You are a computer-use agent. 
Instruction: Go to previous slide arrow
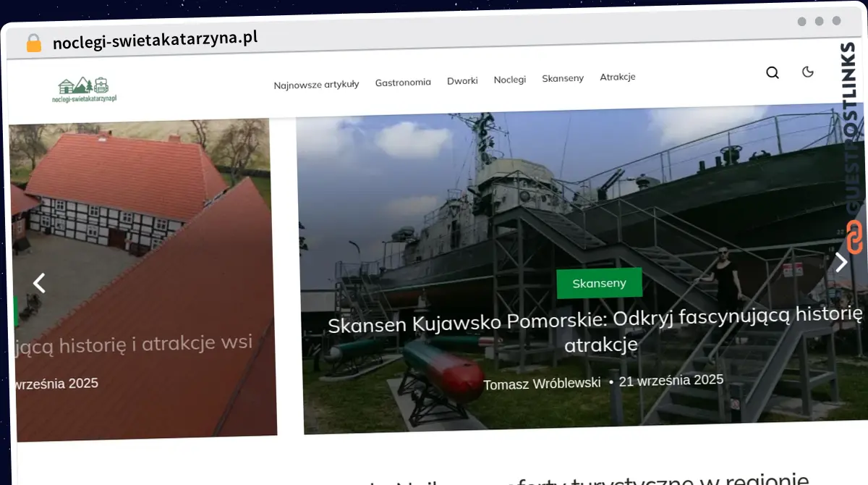[39, 282]
